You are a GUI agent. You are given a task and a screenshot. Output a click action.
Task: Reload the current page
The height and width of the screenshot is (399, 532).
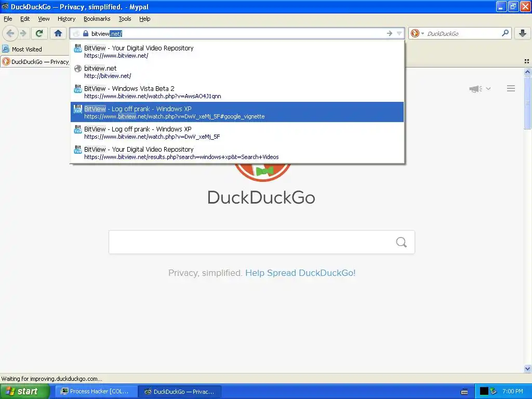tap(39, 33)
